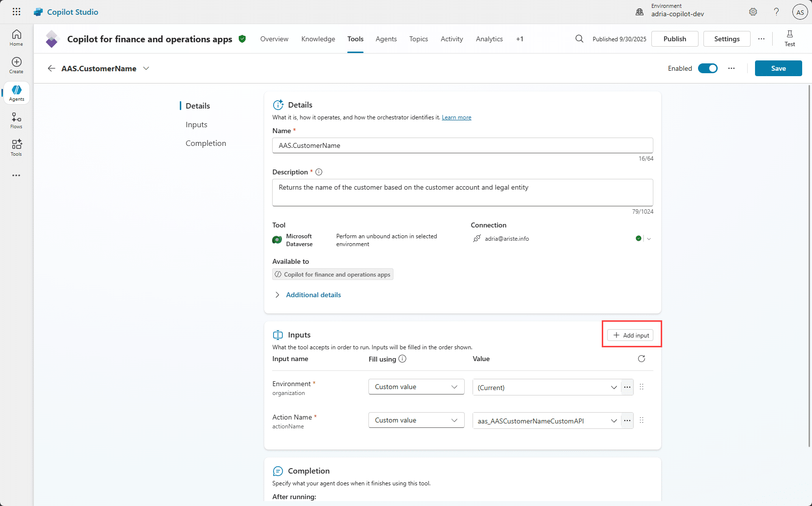Click the Description text field
The image size is (812, 506).
coord(462,193)
